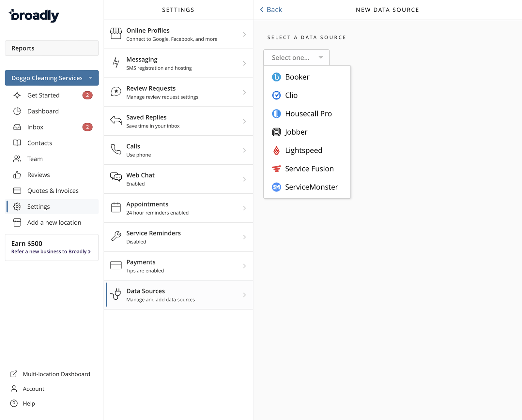The width and height of the screenshot is (522, 420).
Task: Open Payments 'Tips are enabled' text
Action: [145, 271]
